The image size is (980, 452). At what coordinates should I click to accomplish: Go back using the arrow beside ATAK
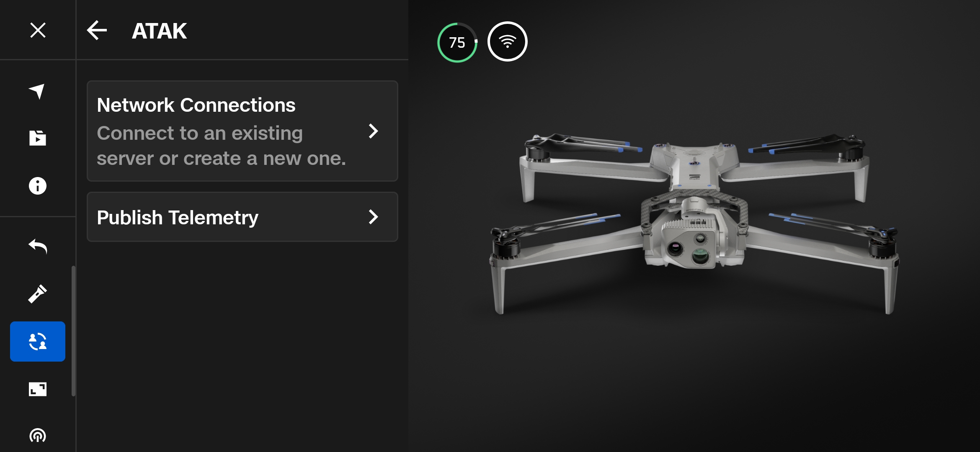click(x=97, y=30)
